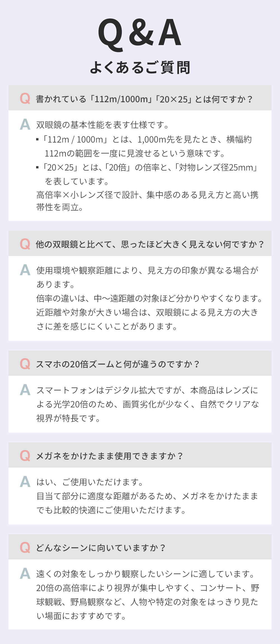Click the Q icon beside the メガネ question
The height and width of the screenshot is (644, 280).
pyautogui.click(x=25, y=456)
